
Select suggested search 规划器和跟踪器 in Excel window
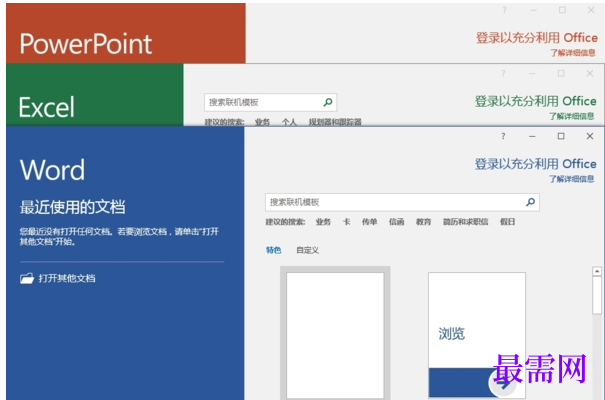coord(335,122)
